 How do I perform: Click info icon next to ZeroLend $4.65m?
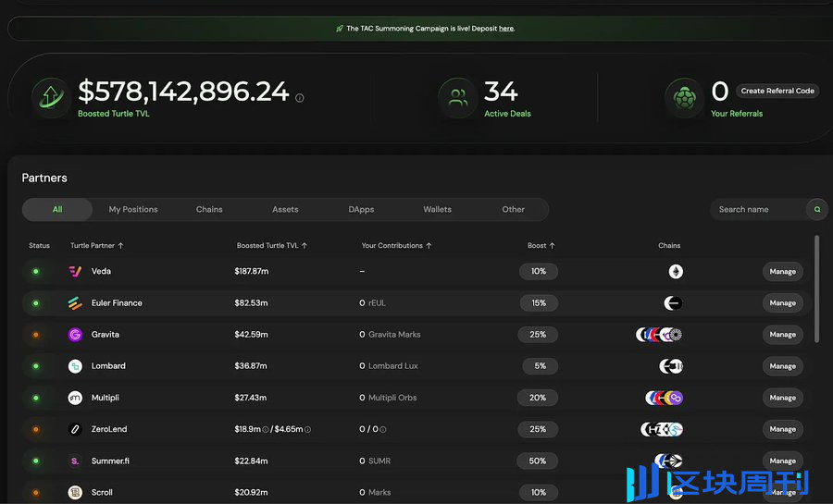pyautogui.click(x=307, y=430)
